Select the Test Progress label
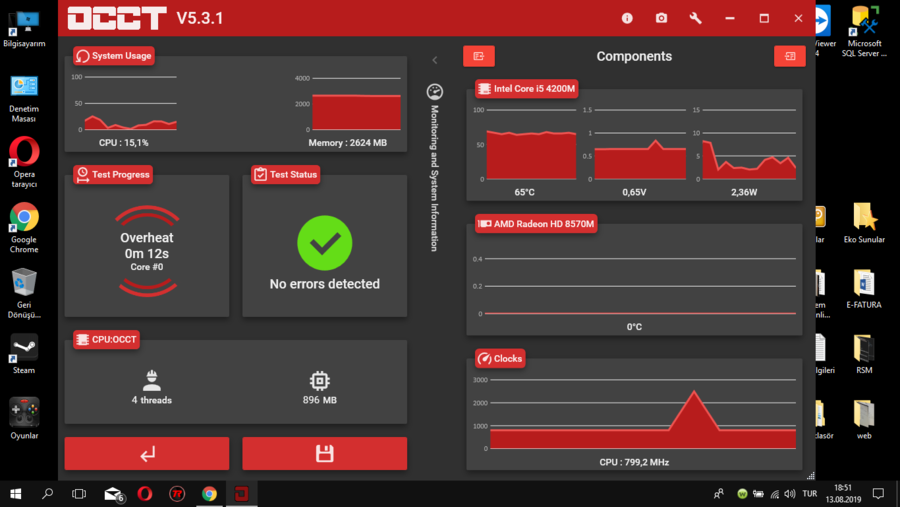The width and height of the screenshot is (900, 507). click(x=113, y=175)
